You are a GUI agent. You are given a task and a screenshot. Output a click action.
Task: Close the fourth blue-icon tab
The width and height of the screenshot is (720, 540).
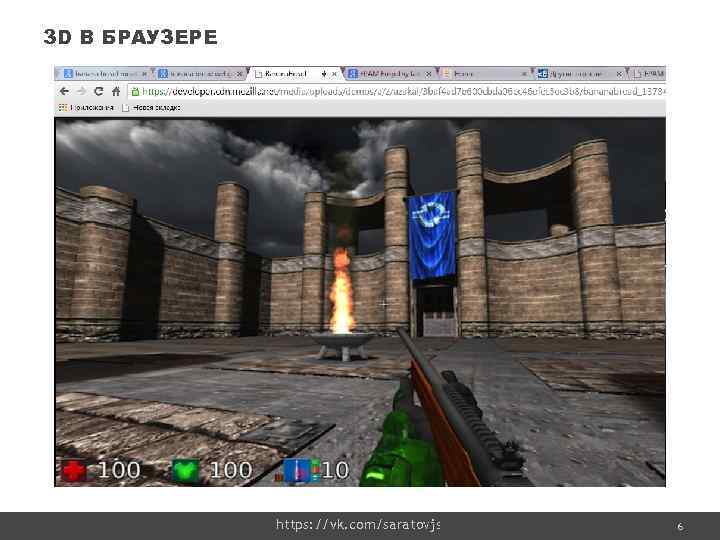tap(428, 74)
